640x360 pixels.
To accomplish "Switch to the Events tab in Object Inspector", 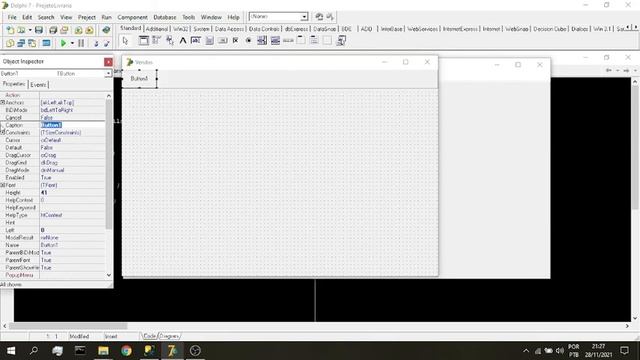I will tap(38, 85).
